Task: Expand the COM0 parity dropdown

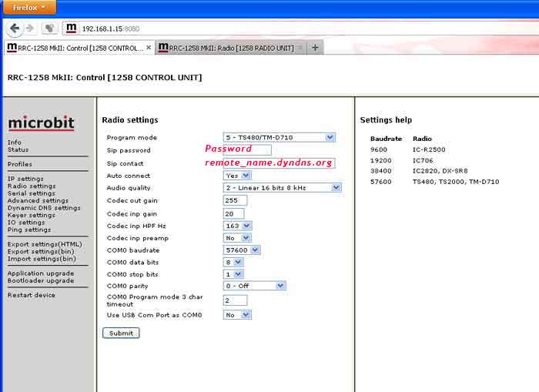Action: (x=254, y=286)
